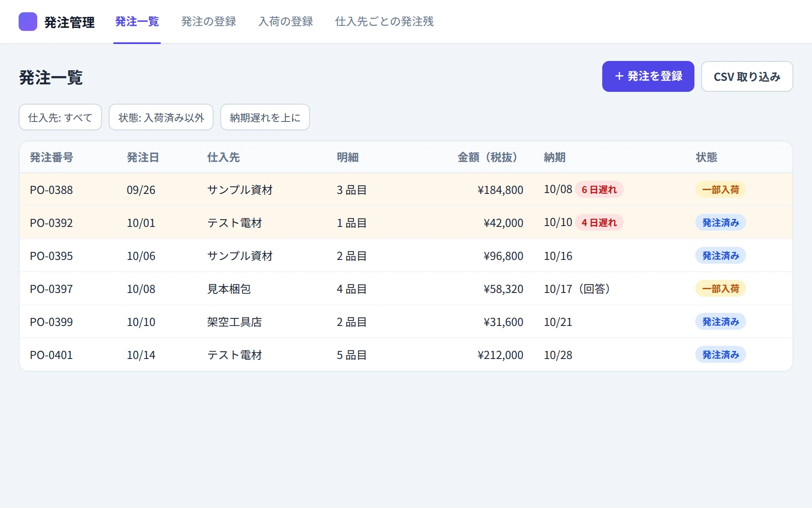Click the 一部入荷 badge in PO-0388 row
Viewport: 812px width, 508px height.
[721, 190]
